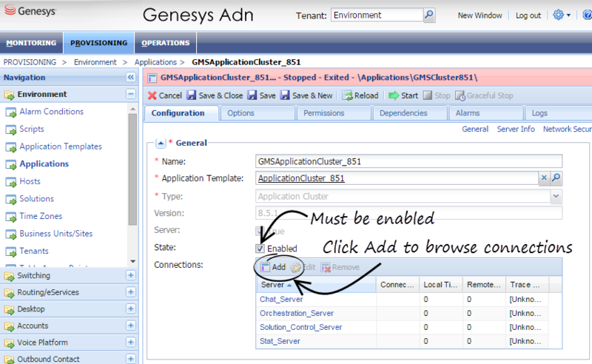592x364 pixels.
Task: Click Add to browse connections
Action: [x=274, y=267]
